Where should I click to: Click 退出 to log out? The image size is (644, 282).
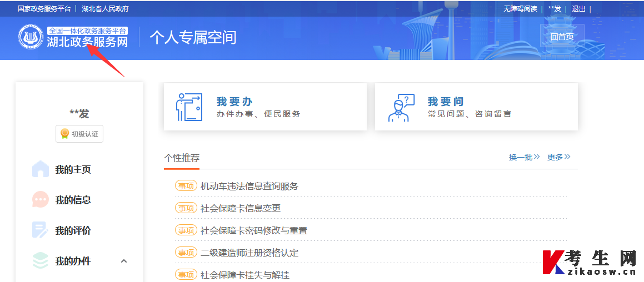click(x=578, y=9)
